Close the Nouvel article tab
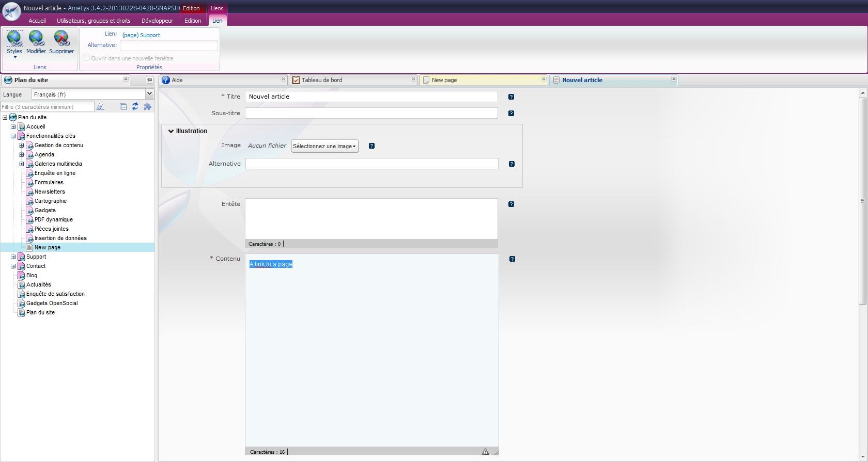The image size is (868, 462). pyautogui.click(x=674, y=79)
